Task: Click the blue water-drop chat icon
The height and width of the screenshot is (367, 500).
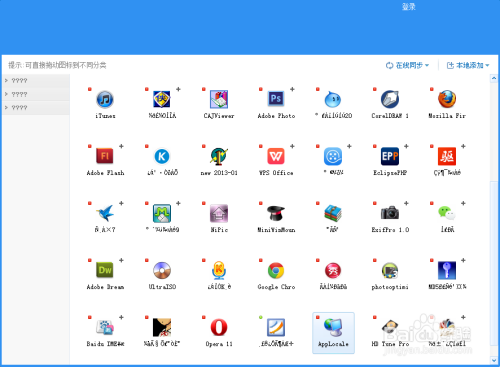Action: 333,99
